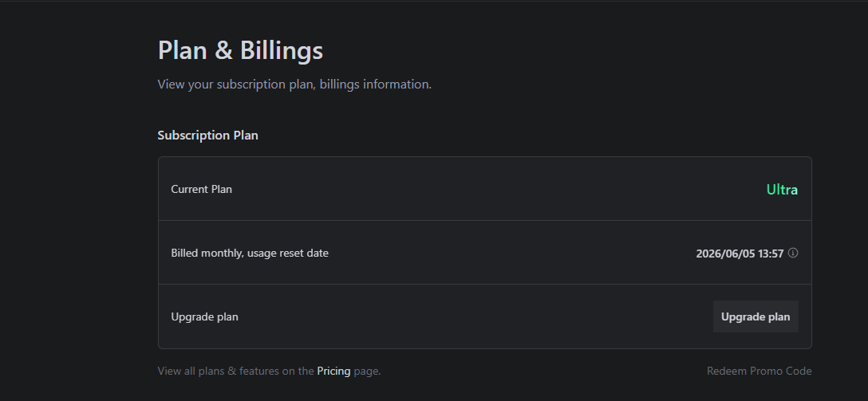Viewport: 868px width, 401px height.
Task: Click the Subscription Plan section heading
Action: tap(207, 136)
